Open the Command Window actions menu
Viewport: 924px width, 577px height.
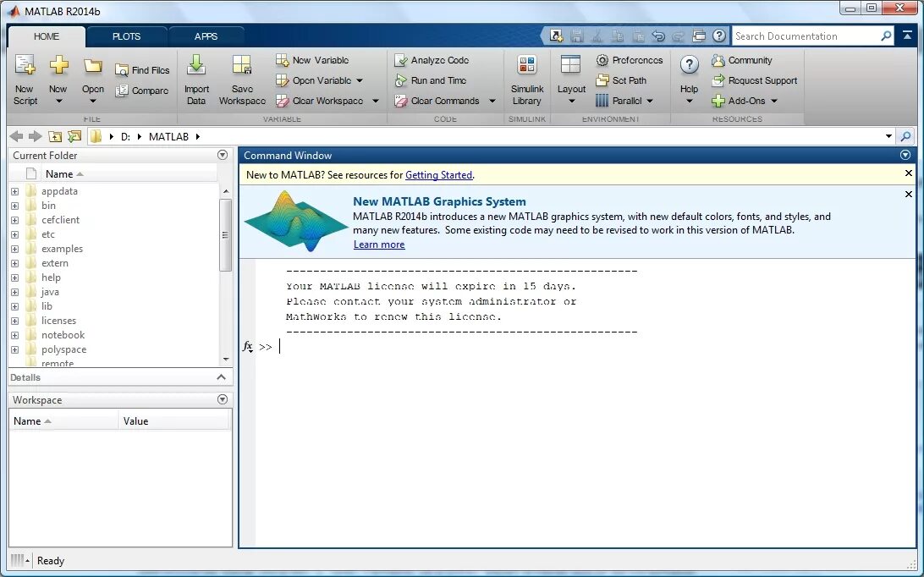(905, 155)
